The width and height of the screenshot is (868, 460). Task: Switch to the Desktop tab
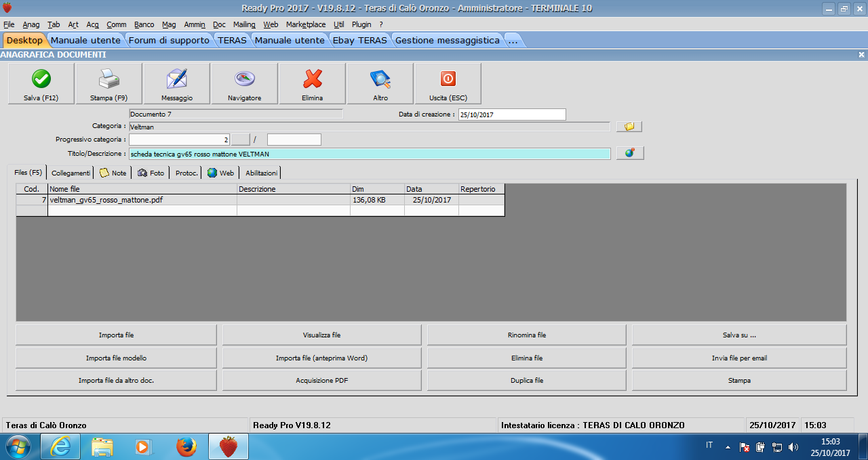(x=24, y=40)
